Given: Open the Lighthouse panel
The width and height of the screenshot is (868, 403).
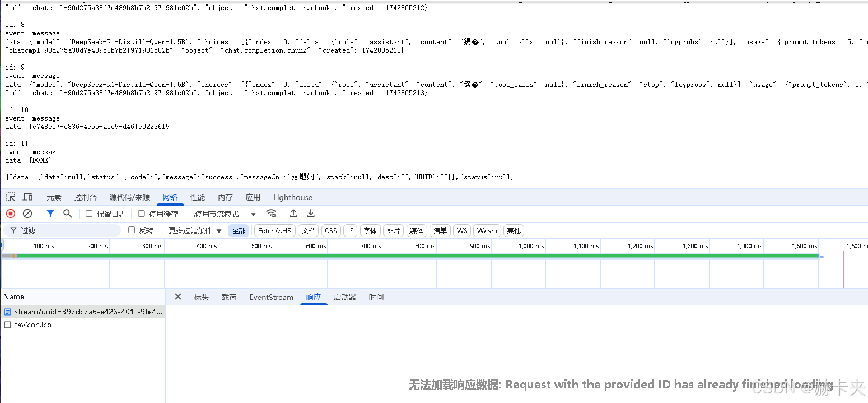Looking at the screenshot, I should click(x=292, y=197).
